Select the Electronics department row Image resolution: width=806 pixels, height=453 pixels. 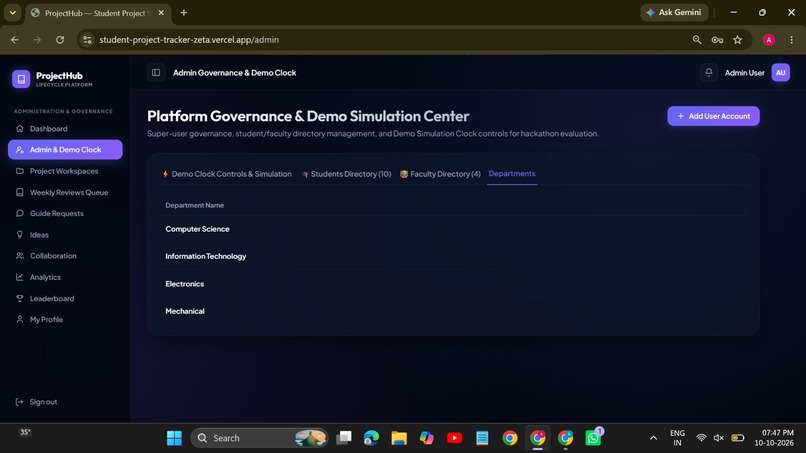click(453, 284)
